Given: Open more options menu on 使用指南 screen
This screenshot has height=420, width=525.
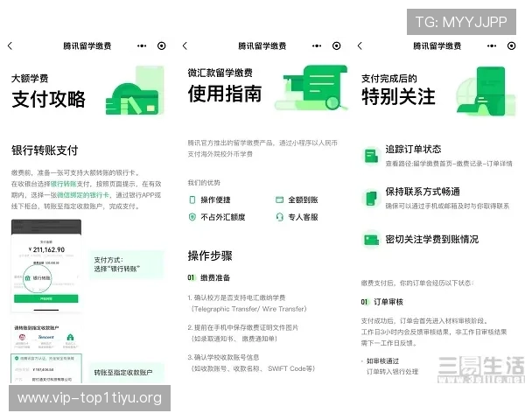Looking at the screenshot, I should pyautogui.click(x=317, y=45).
